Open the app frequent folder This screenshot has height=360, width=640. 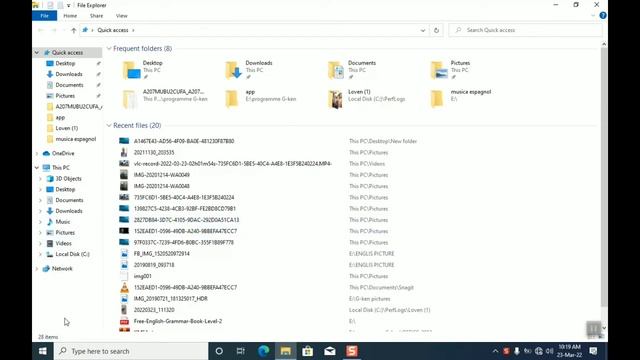click(233, 98)
